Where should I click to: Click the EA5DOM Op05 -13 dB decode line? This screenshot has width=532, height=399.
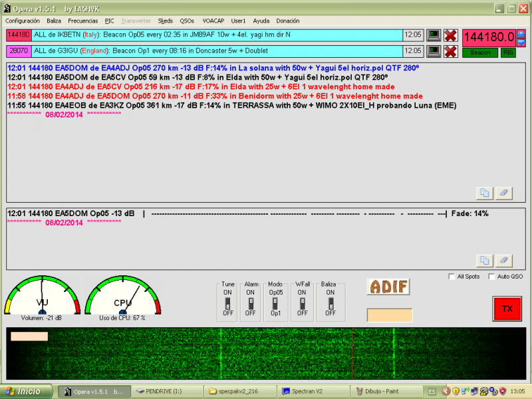coord(247,213)
